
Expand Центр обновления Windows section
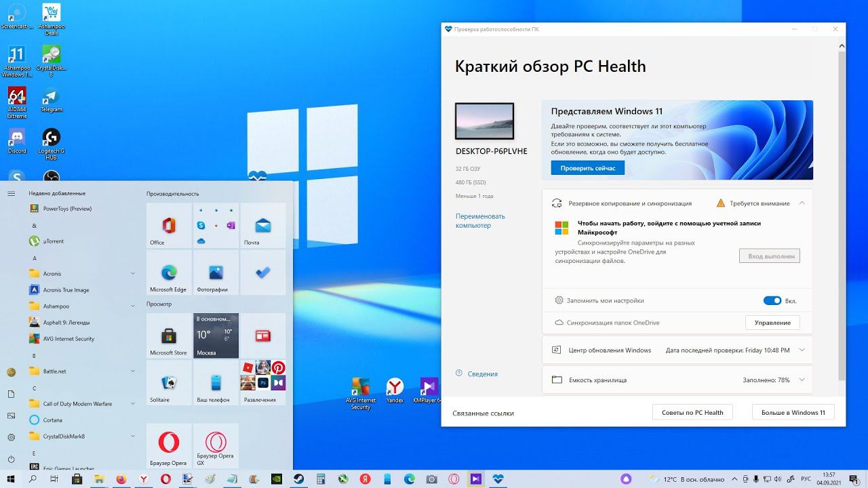point(802,350)
